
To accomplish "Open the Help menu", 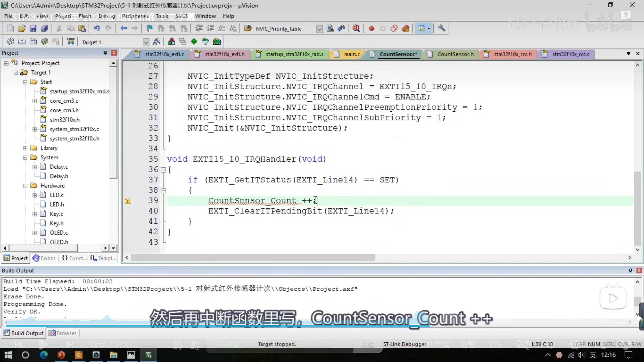I will (x=228, y=16).
